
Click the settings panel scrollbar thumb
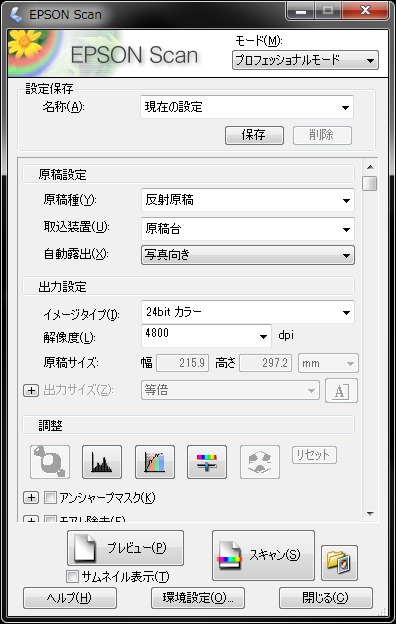coord(370,184)
